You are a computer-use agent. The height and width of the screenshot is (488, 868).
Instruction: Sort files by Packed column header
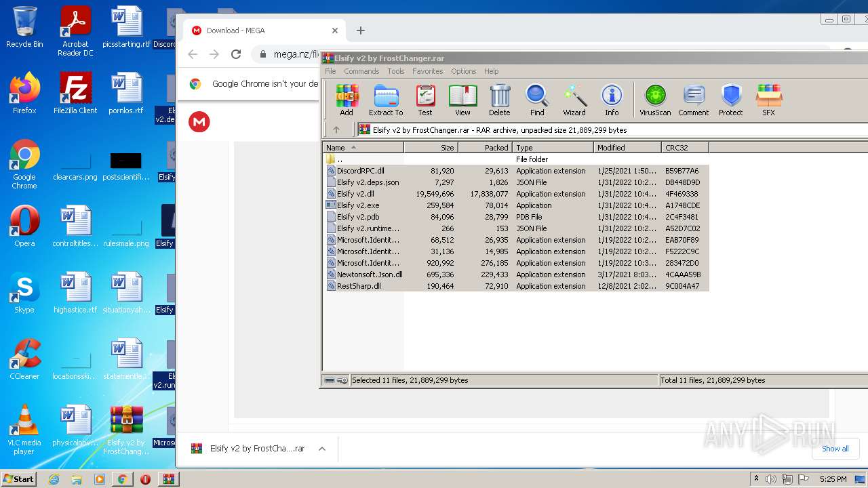[x=486, y=147]
